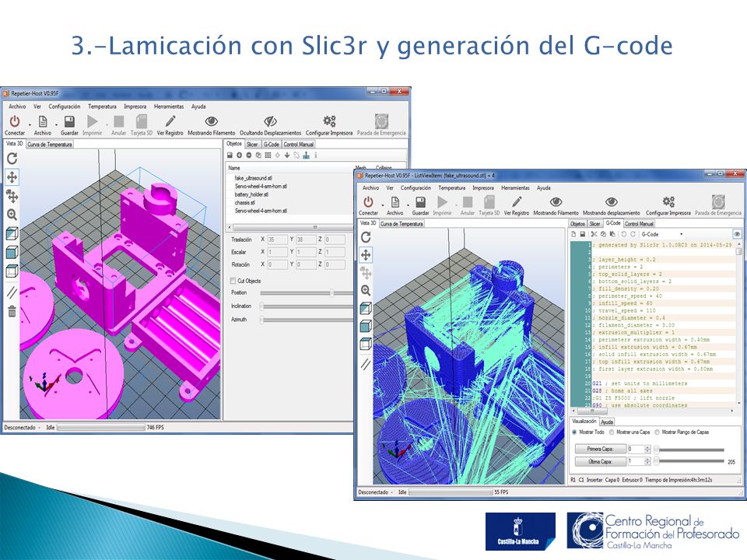
Task: Reset view rotate icon in left window
Action: 12,159
